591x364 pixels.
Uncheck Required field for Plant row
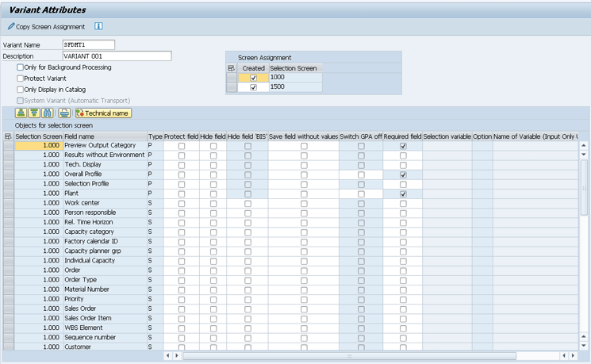tap(403, 193)
